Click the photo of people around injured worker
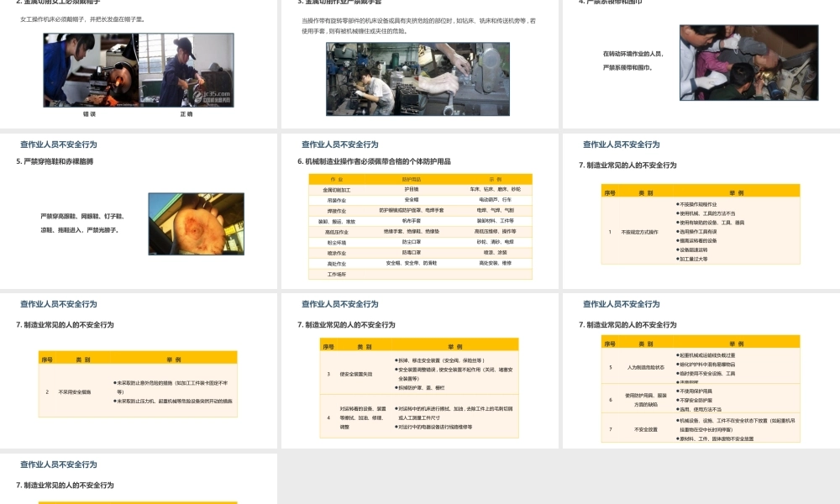Image resolution: width=840 pixels, height=504 pixels. [749, 63]
